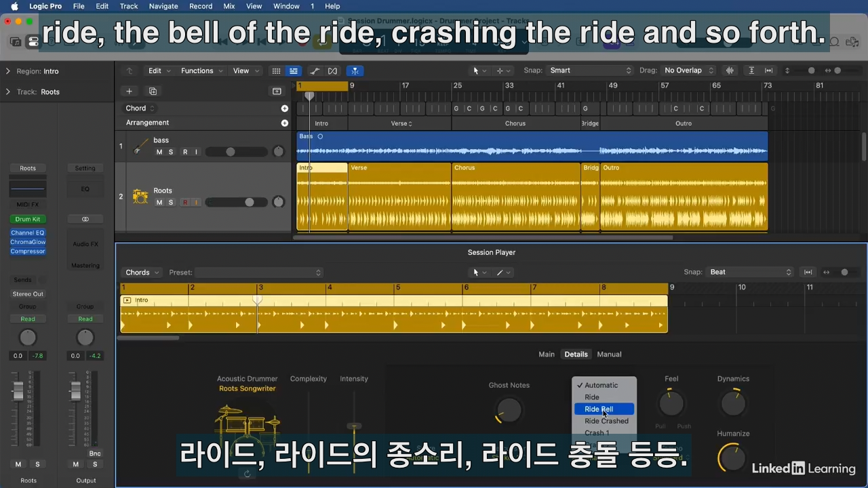Select the Outro arrangement marker
This screenshot has width=868, height=488.
684,123
